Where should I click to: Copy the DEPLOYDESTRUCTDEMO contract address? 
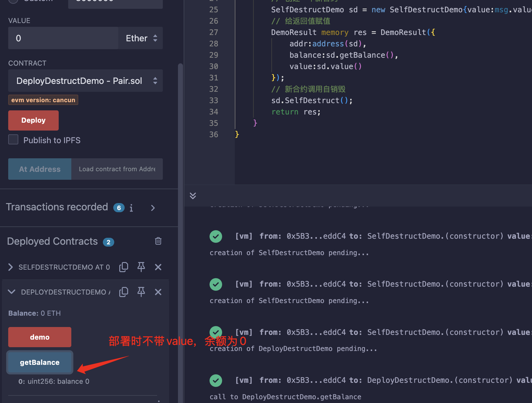[124, 292]
